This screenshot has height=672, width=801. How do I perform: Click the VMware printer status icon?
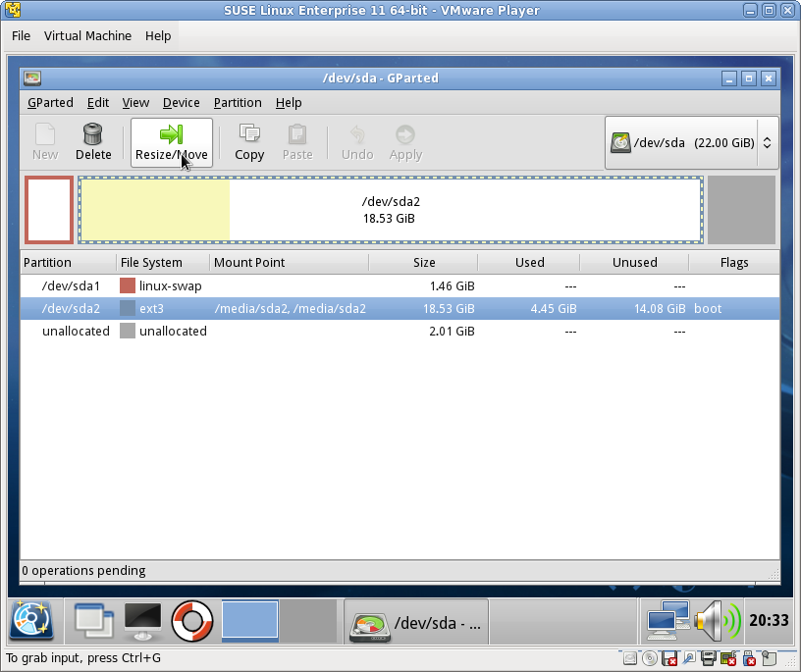(708, 658)
